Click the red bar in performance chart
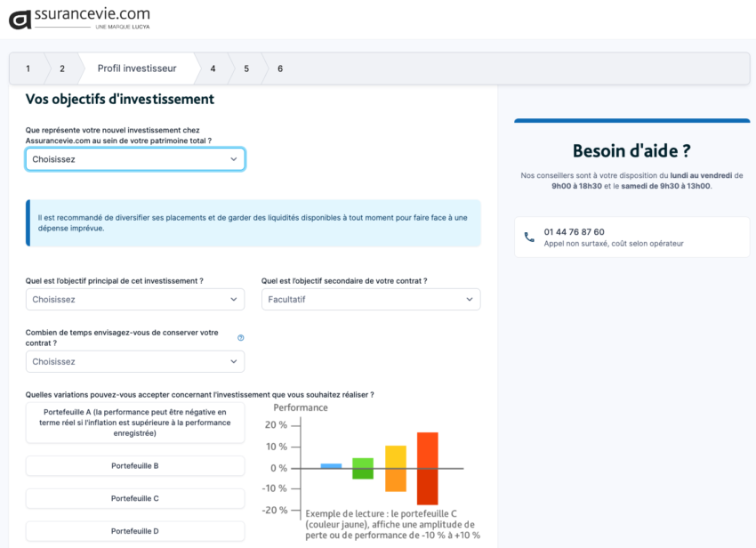The image size is (756, 548). (428, 468)
